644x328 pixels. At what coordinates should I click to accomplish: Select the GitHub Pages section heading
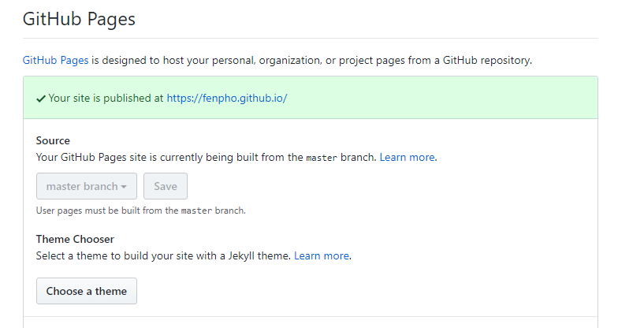tap(79, 20)
